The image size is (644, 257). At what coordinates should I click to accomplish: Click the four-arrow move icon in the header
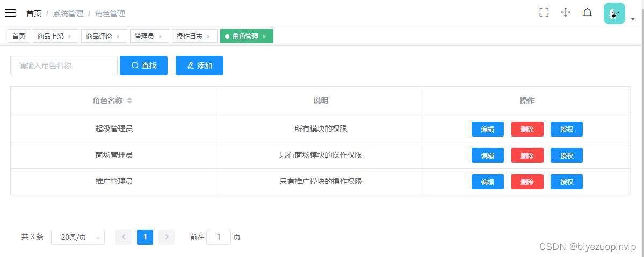click(x=566, y=12)
